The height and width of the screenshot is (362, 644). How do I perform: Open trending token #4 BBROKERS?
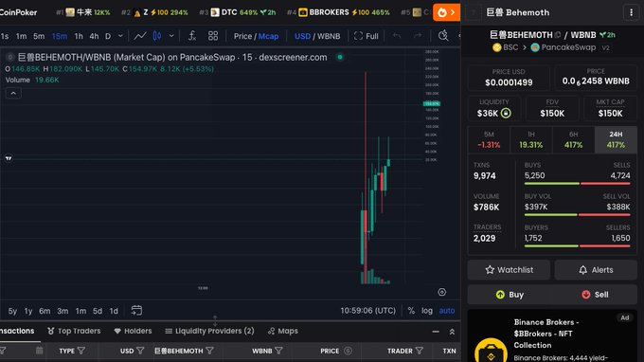tap(338, 12)
